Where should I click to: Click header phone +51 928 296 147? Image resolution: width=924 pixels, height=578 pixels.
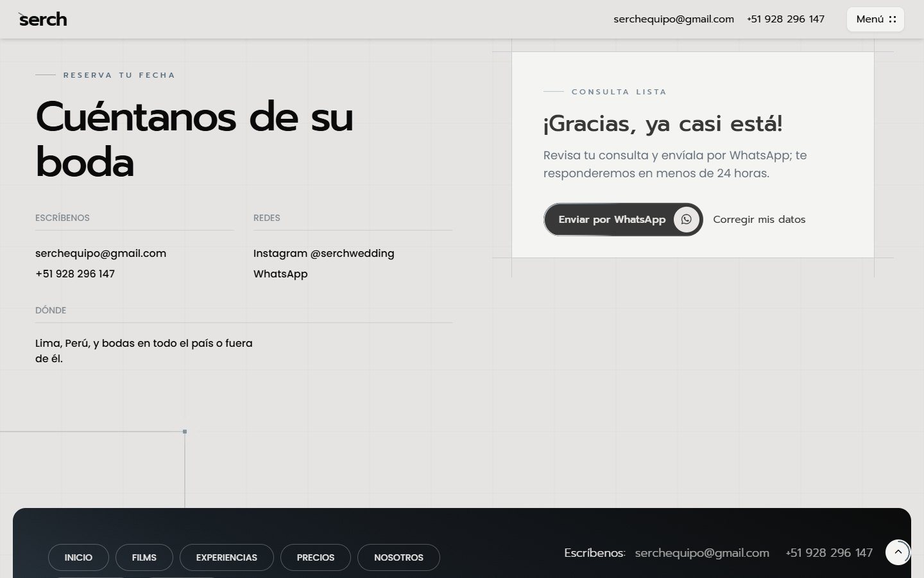pos(785,19)
